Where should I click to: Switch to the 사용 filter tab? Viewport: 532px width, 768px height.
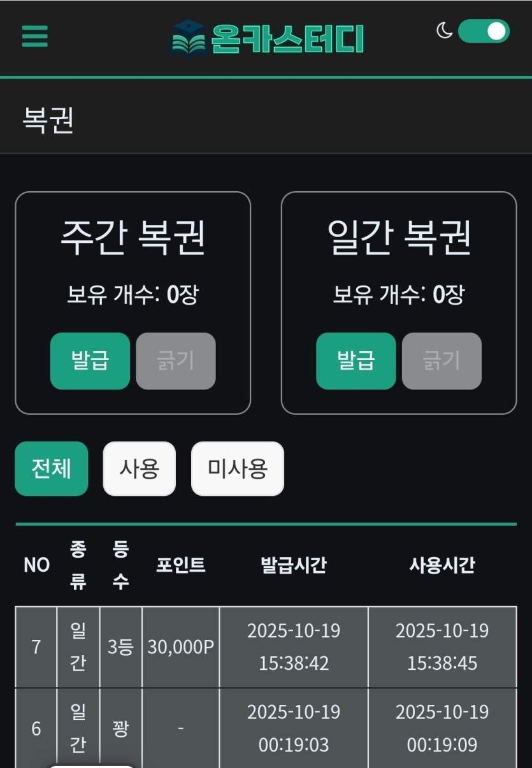tap(139, 468)
